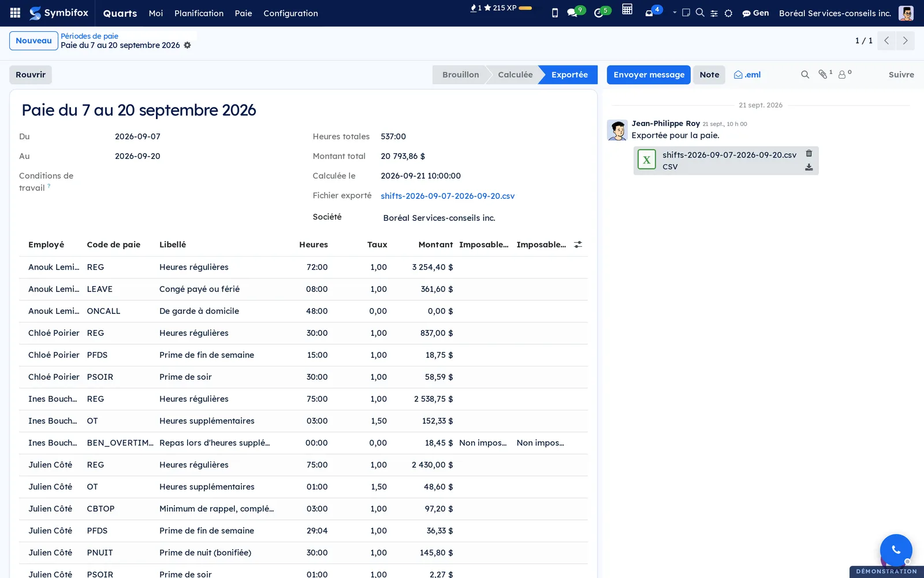The width and height of the screenshot is (924, 578).
Task: Open optional columns adjust icon
Action: pos(578,244)
